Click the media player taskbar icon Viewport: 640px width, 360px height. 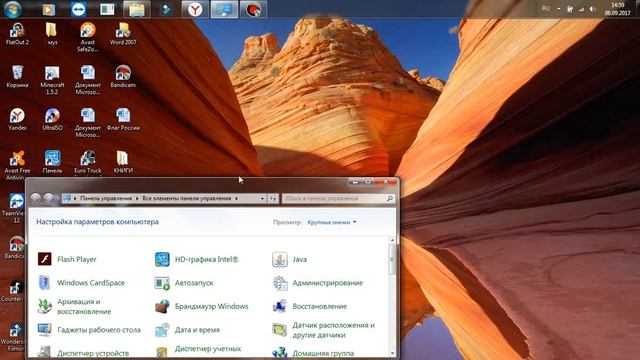[49, 9]
